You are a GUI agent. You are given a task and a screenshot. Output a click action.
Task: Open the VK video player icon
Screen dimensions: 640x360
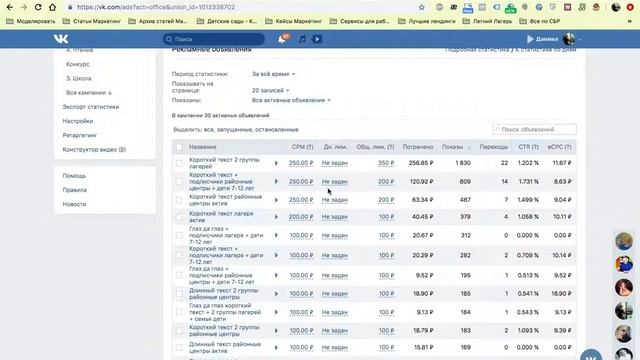pos(317,39)
